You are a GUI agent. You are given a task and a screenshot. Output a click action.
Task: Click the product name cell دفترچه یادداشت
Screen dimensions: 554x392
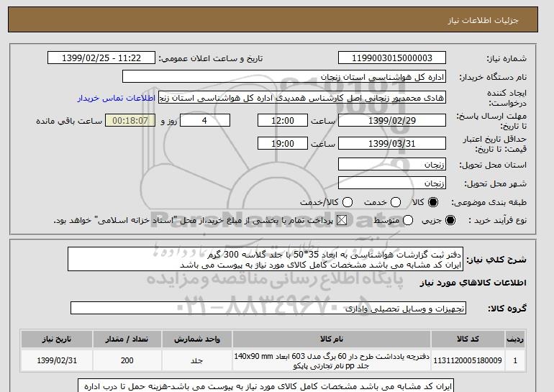332,360
